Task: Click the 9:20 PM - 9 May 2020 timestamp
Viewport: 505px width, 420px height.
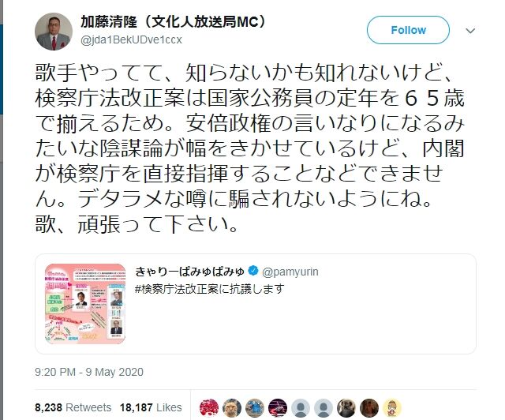Action: coord(89,372)
